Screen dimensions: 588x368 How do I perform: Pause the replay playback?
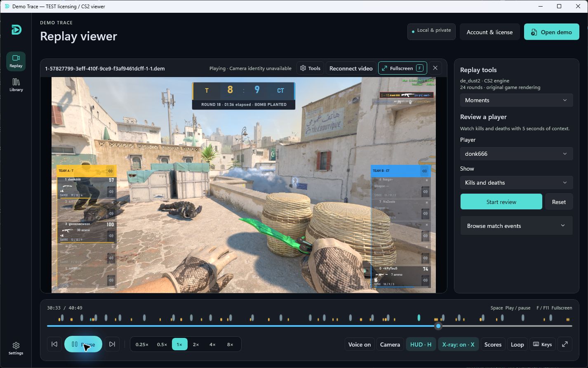83,344
